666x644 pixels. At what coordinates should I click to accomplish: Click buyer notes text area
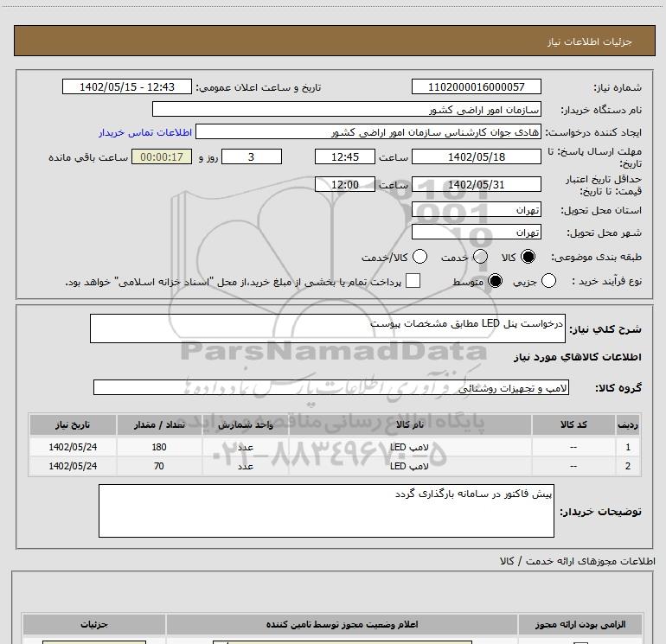coord(326,511)
